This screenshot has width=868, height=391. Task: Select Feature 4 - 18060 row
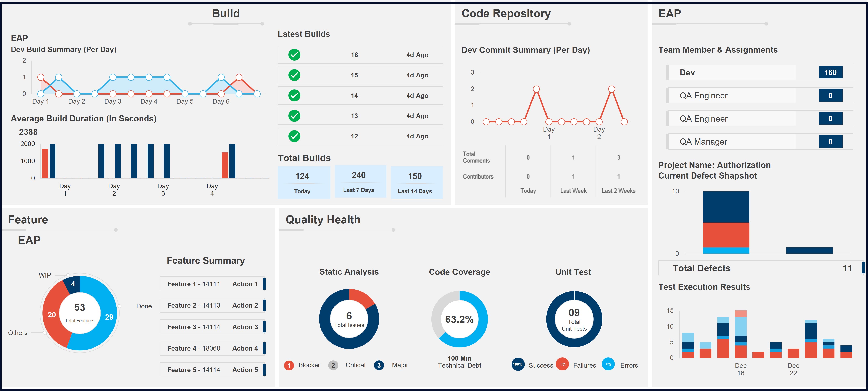213,348
